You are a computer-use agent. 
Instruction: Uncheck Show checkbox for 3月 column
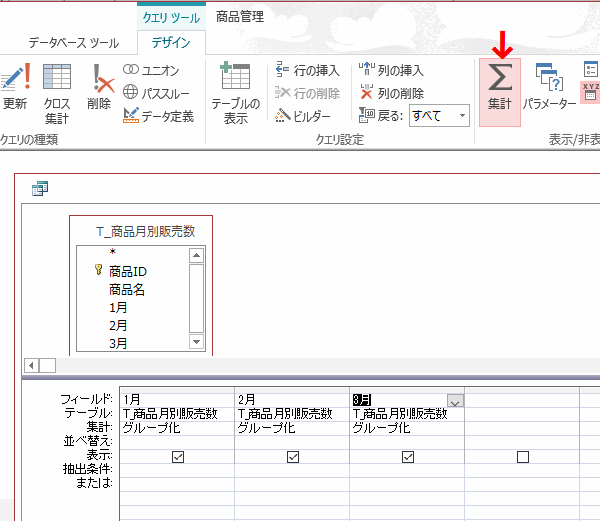coord(408,457)
